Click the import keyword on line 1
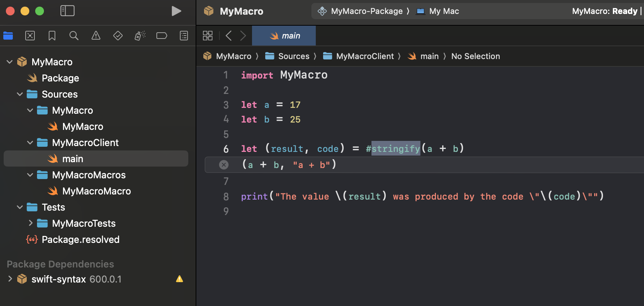Image resolution: width=644 pixels, height=306 pixels. (257, 75)
